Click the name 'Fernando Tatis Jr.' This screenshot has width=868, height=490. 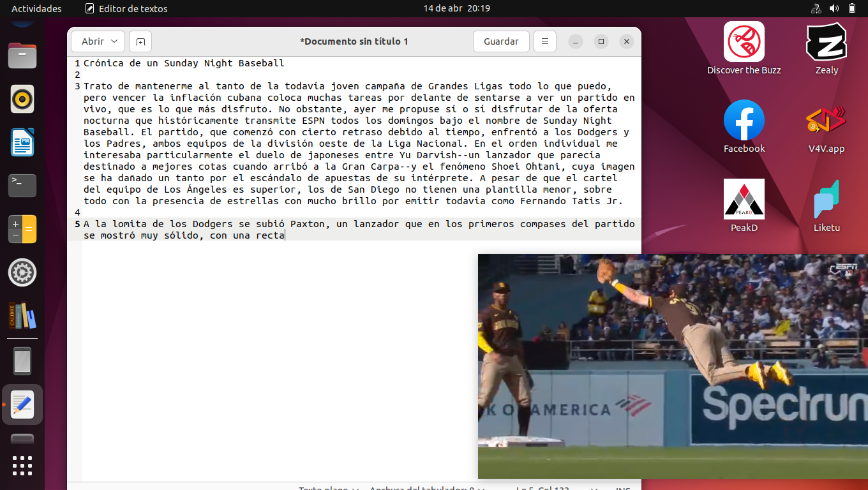571,201
